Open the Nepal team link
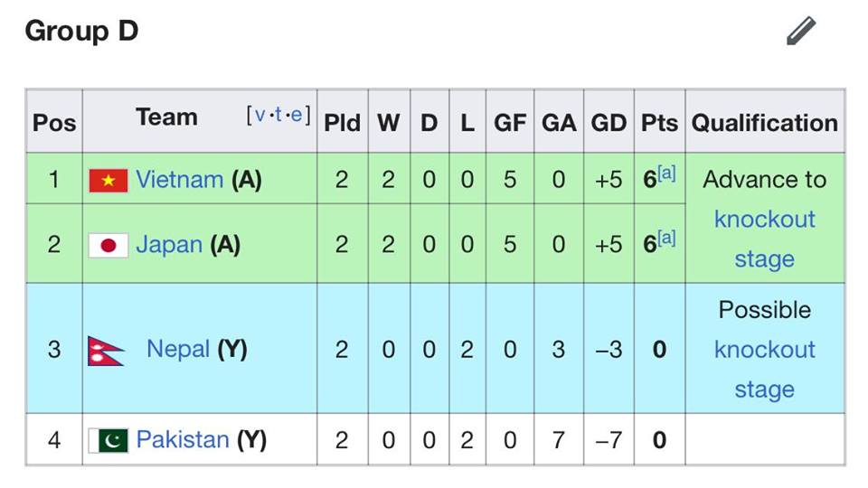868x488 pixels. pos(178,349)
